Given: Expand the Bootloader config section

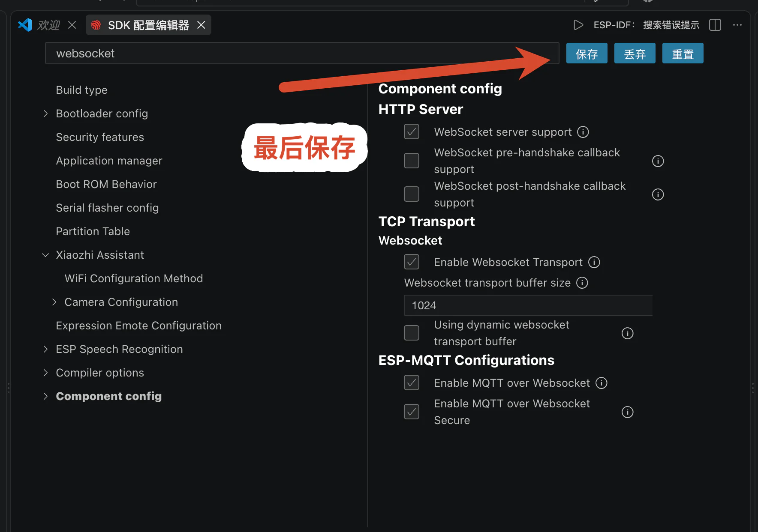Looking at the screenshot, I should 45,114.
